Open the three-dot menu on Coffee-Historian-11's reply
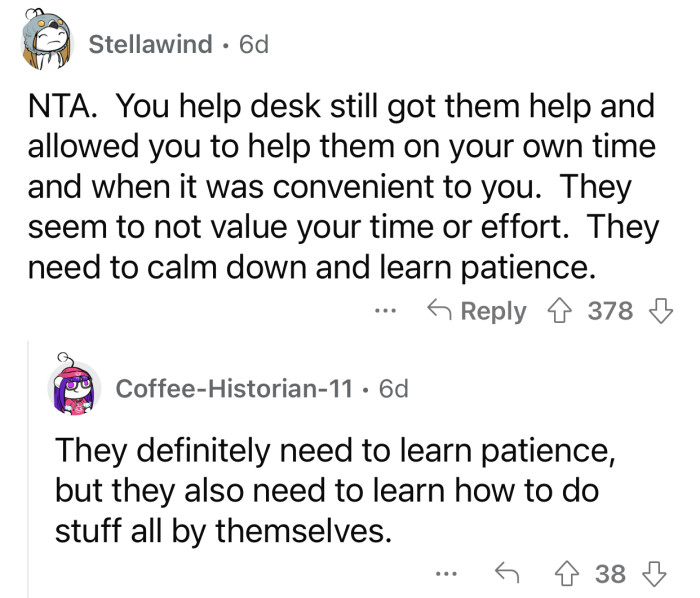 pyautogui.click(x=446, y=573)
